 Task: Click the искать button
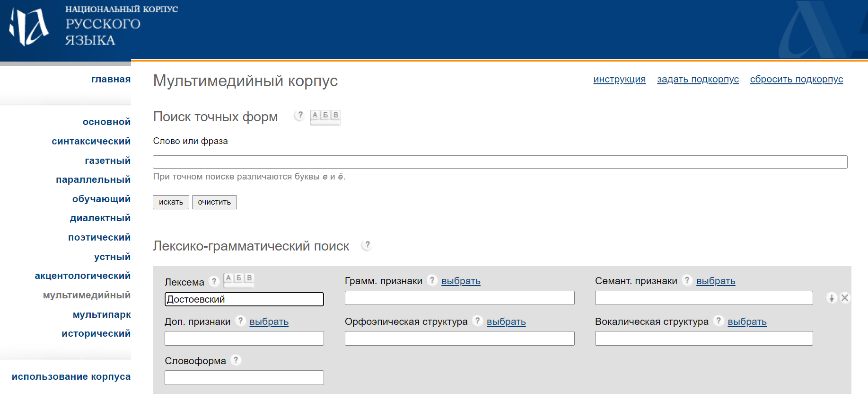[x=171, y=202]
